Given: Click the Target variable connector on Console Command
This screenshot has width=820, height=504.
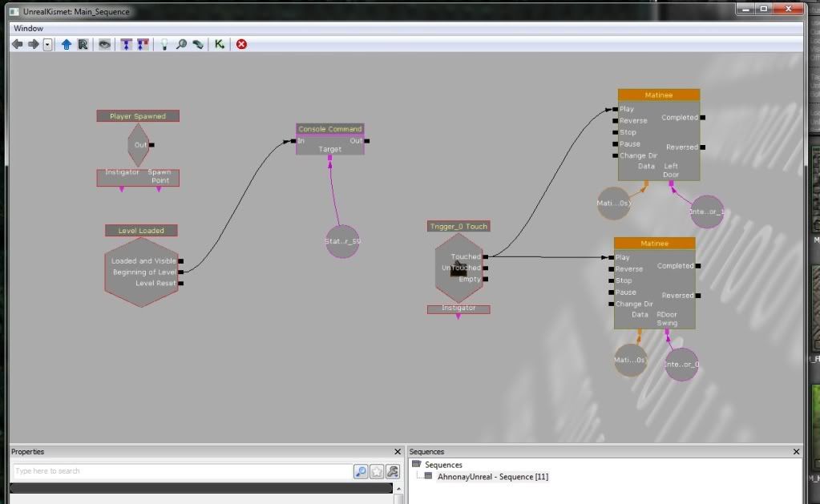Looking at the screenshot, I should click(330, 157).
